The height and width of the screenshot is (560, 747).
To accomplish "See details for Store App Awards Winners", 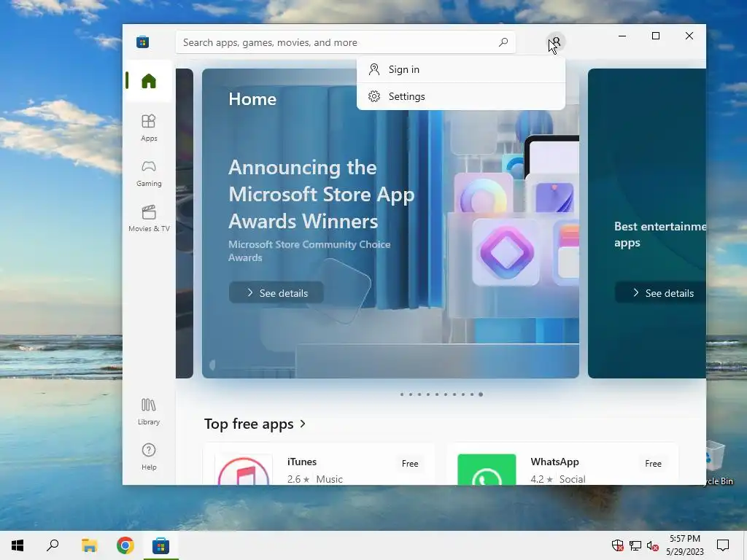I will [276, 293].
